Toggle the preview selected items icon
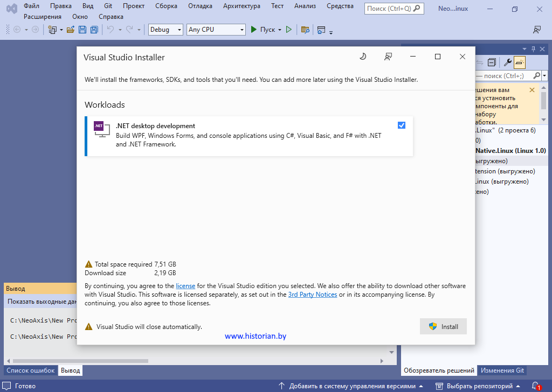 coord(520,62)
